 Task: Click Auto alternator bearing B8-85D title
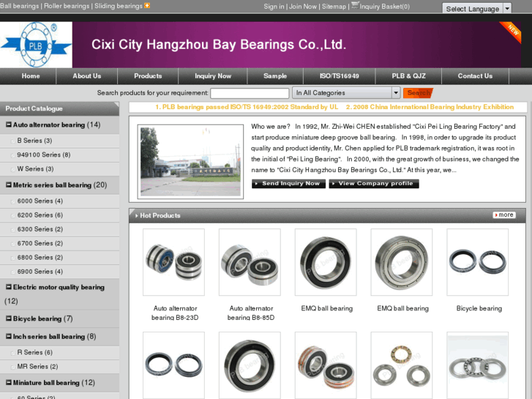[x=251, y=313]
